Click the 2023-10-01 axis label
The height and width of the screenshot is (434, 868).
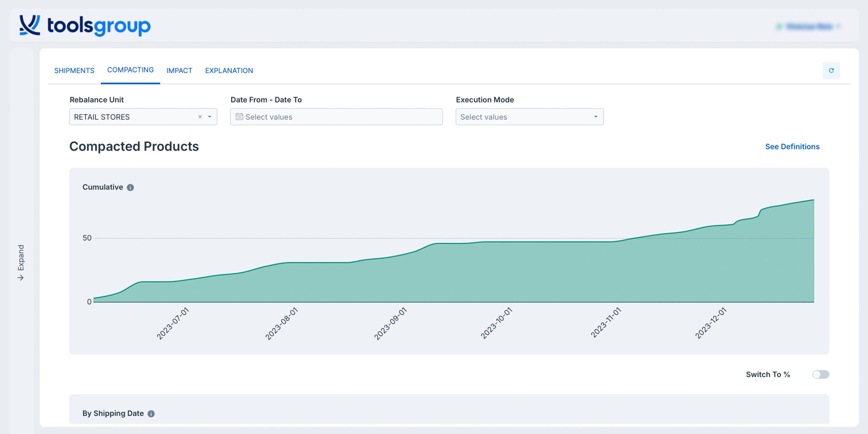tap(496, 323)
